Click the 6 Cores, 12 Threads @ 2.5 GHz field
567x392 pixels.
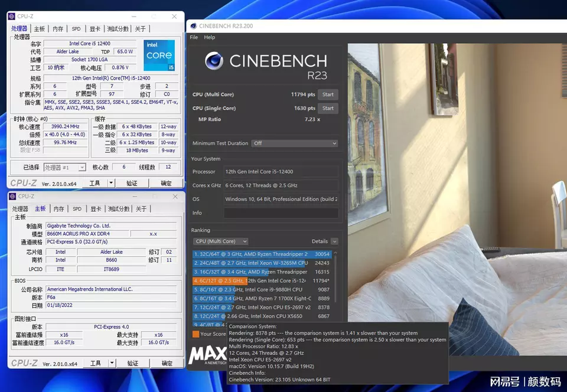[281, 185]
